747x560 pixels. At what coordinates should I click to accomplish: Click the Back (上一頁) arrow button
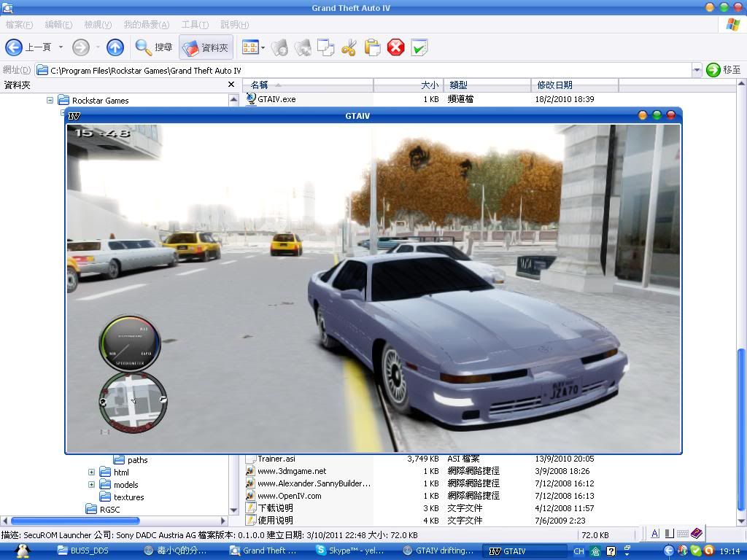tap(14, 47)
